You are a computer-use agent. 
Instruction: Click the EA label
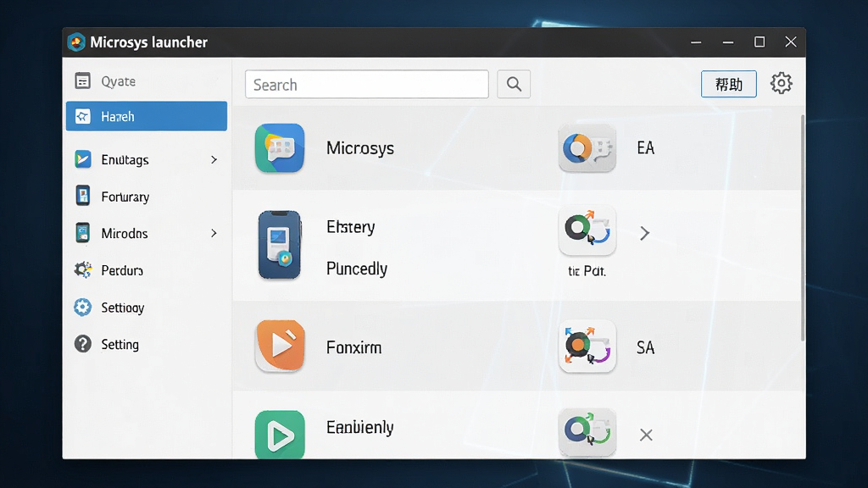pyautogui.click(x=645, y=147)
